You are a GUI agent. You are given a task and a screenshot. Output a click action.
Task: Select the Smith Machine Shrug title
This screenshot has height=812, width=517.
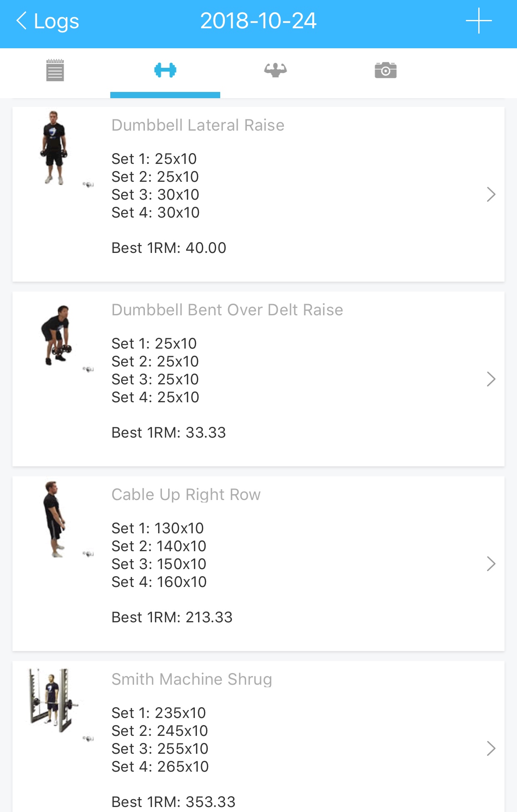(x=191, y=679)
